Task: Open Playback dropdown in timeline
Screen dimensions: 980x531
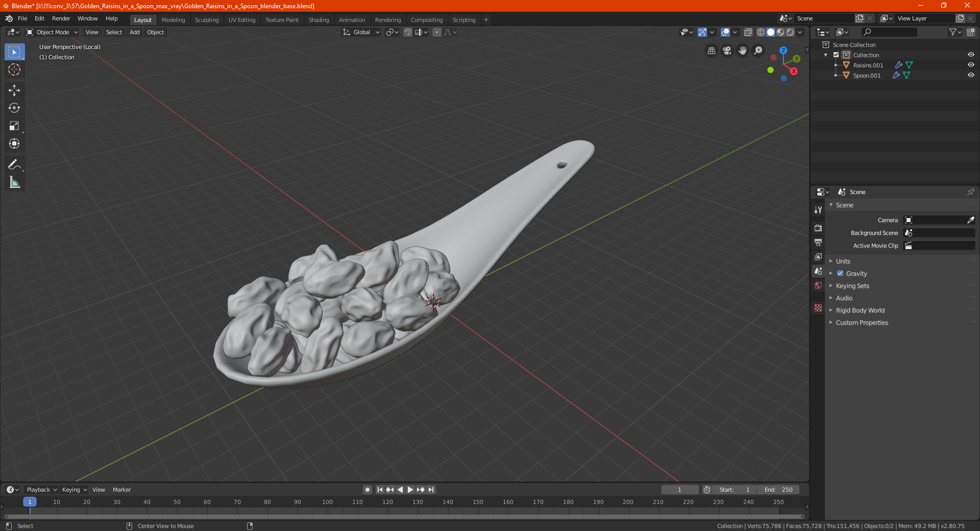Action: (x=41, y=490)
